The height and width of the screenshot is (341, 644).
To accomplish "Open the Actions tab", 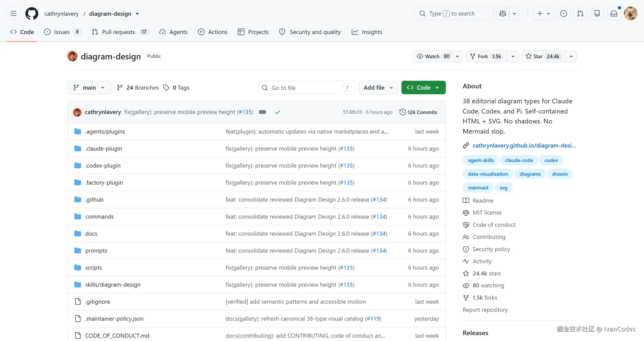I will (213, 32).
